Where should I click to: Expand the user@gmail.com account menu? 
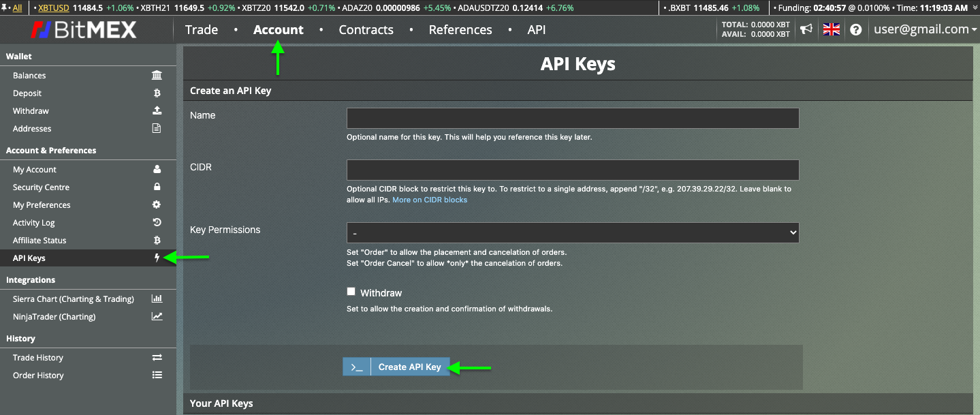click(926, 29)
